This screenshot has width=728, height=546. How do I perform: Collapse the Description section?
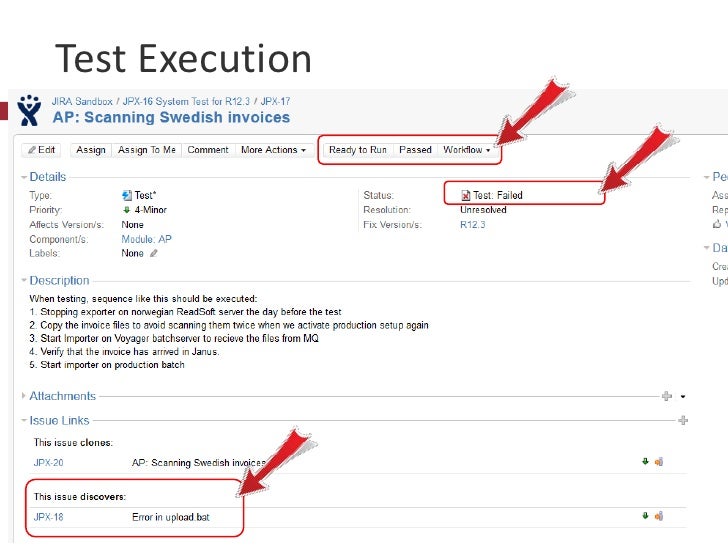(24, 281)
